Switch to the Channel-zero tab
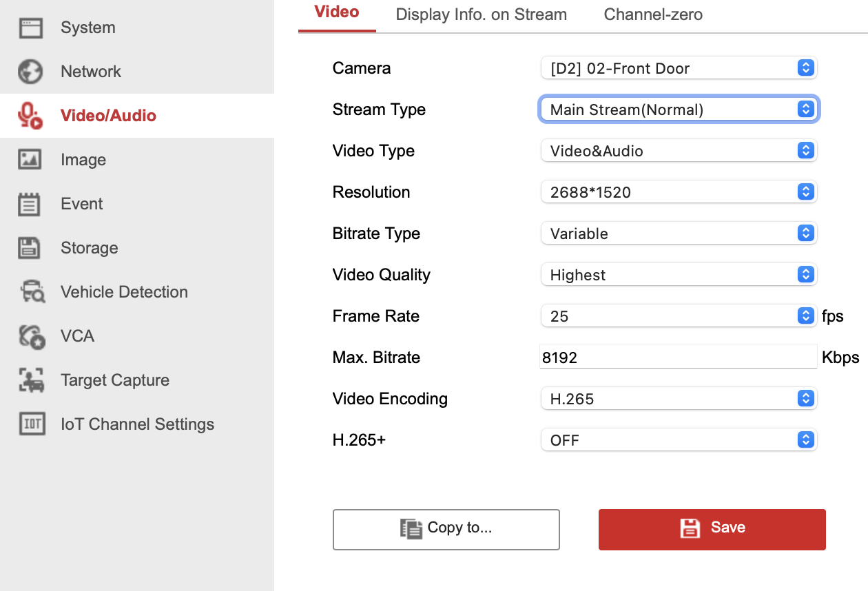Image resolution: width=868 pixels, height=591 pixels. click(x=653, y=14)
